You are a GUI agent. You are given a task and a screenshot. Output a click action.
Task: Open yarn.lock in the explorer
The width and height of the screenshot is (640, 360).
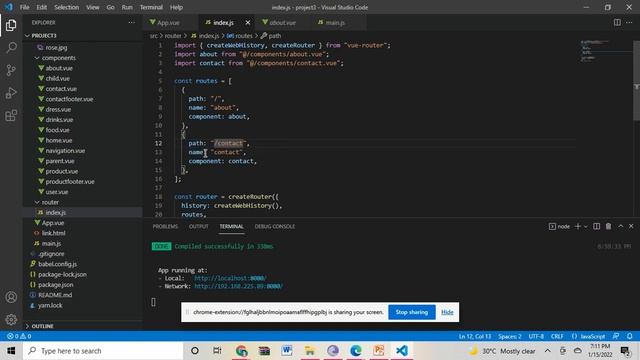50,305
